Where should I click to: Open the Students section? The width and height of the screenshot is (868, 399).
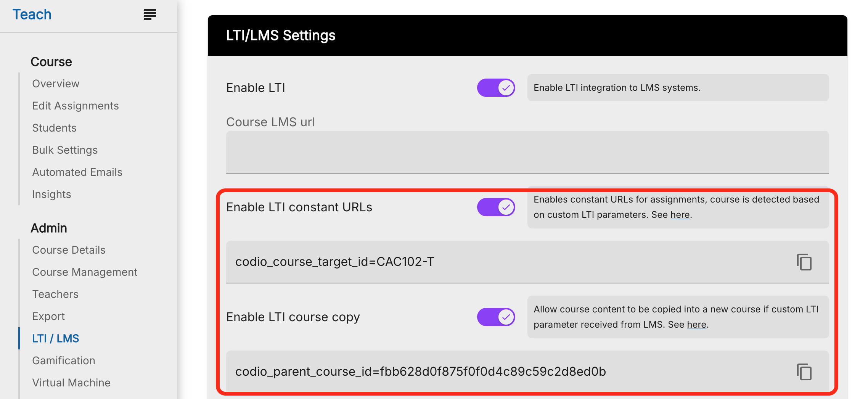click(54, 128)
